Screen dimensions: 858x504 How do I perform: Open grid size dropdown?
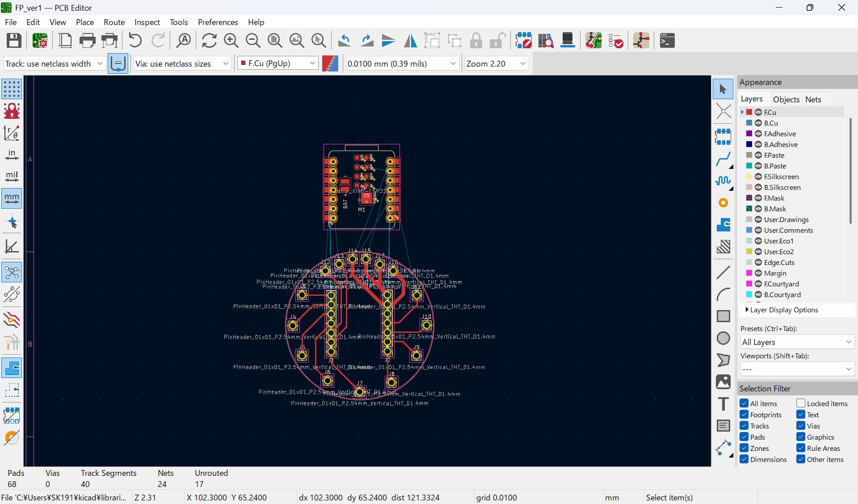click(402, 63)
